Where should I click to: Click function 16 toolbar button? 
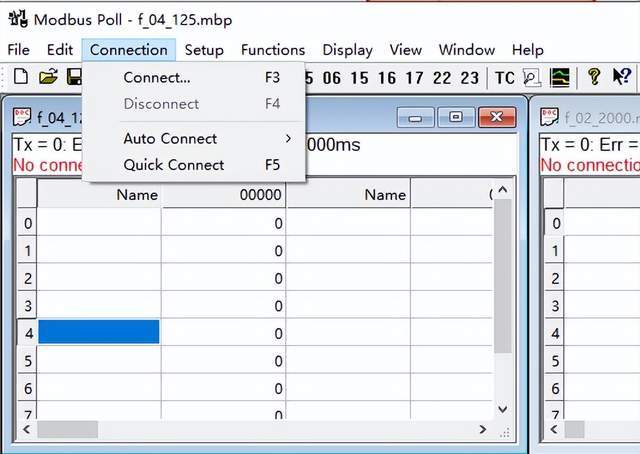(387, 78)
